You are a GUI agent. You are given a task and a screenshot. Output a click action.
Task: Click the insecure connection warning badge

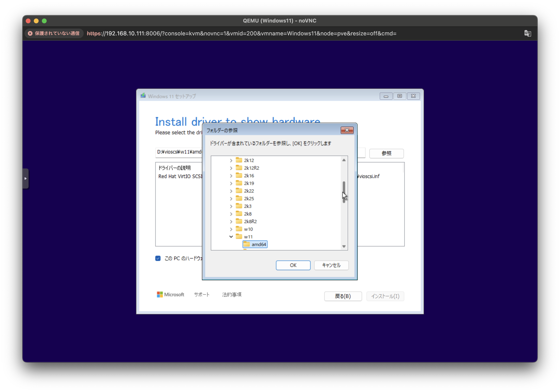point(54,33)
